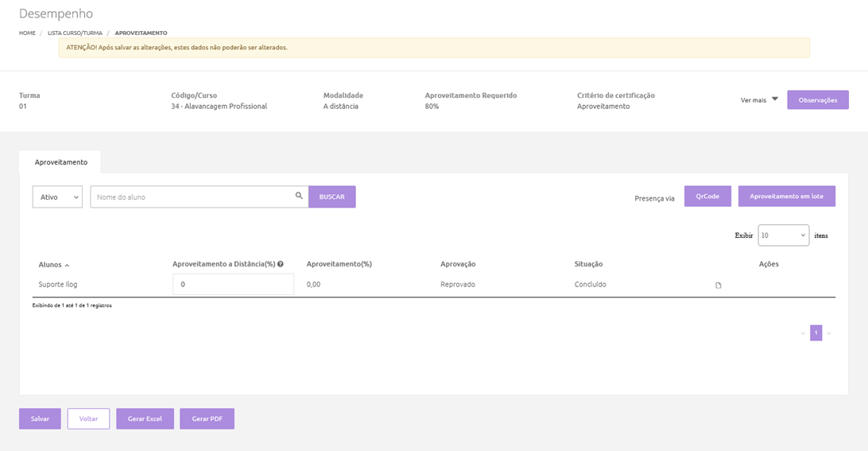Go back to LISTA CURSO/TURMA breadcrumb

coord(74,33)
